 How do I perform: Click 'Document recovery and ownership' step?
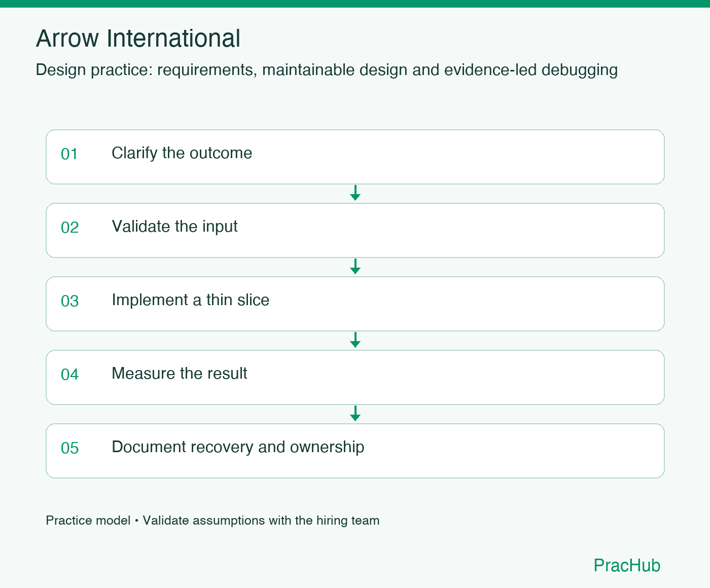(355, 451)
